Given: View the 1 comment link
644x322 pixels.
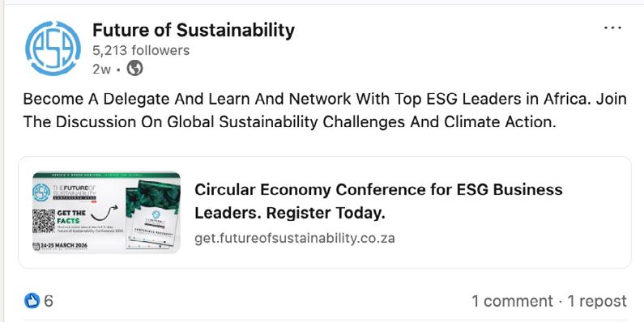Looking at the screenshot, I should [512, 301].
